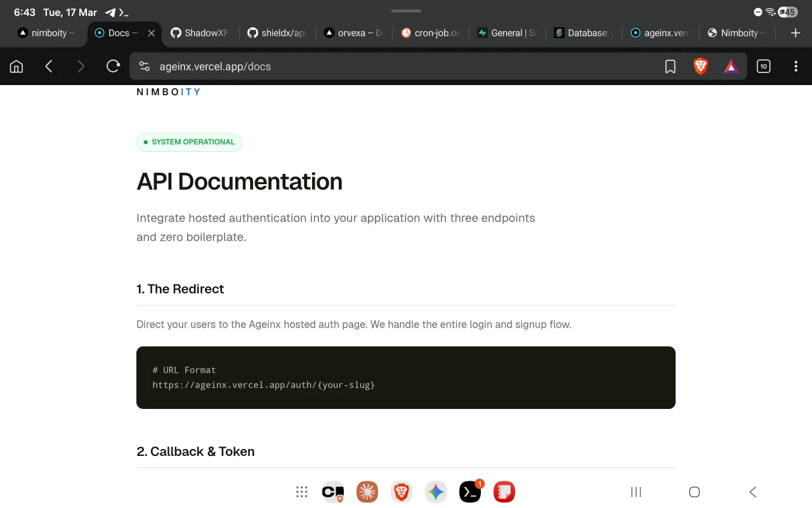This screenshot has width=812, height=508.
Task: Tap the Android back navigation button
Action: pyautogui.click(x=753, y=491)
